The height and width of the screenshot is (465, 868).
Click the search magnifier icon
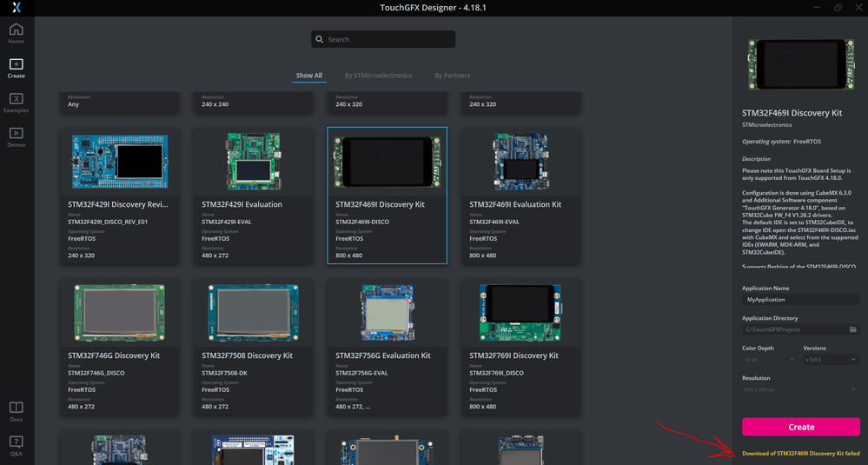320,39
